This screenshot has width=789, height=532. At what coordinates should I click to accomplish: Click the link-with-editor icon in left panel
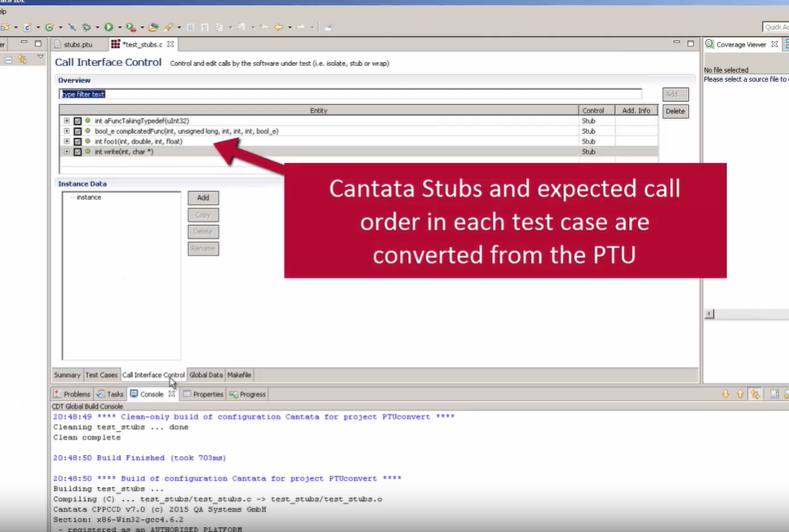(22, 60)
